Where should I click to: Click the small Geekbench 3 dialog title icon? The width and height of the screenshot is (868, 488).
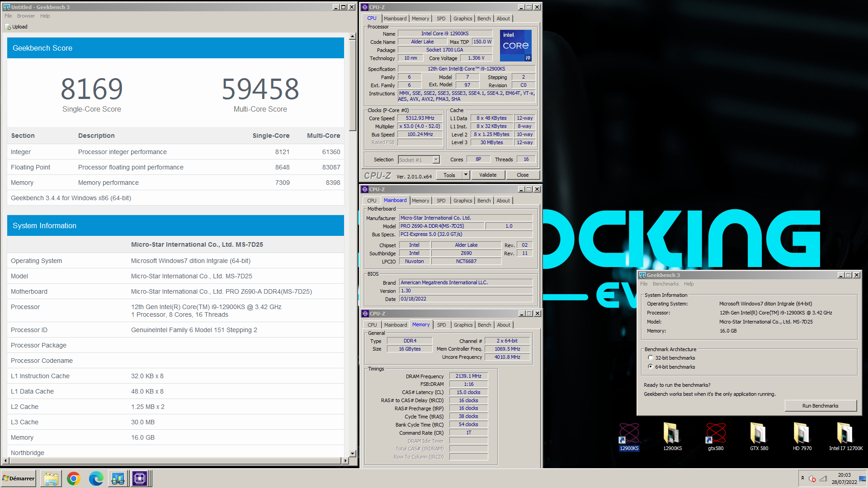(642, 275)
